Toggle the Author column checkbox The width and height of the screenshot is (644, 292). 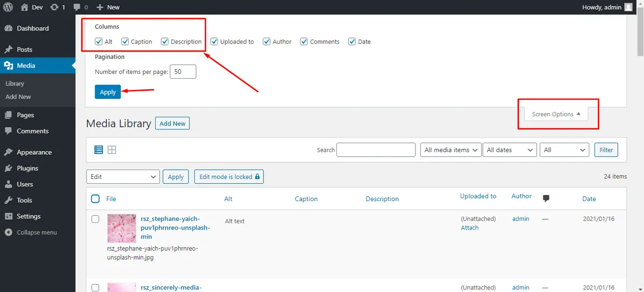[x=267, y=41]
